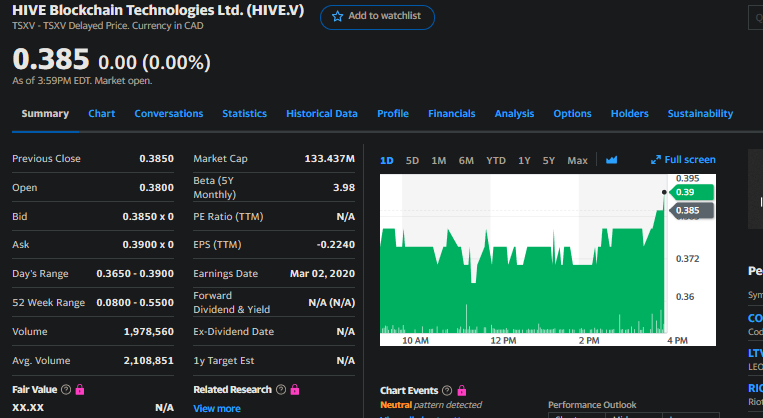Image resolution: width=763 pixels, height=418 pixels.
Task: Click the pink lock beside Chart Events
Action: click(461, 390)
